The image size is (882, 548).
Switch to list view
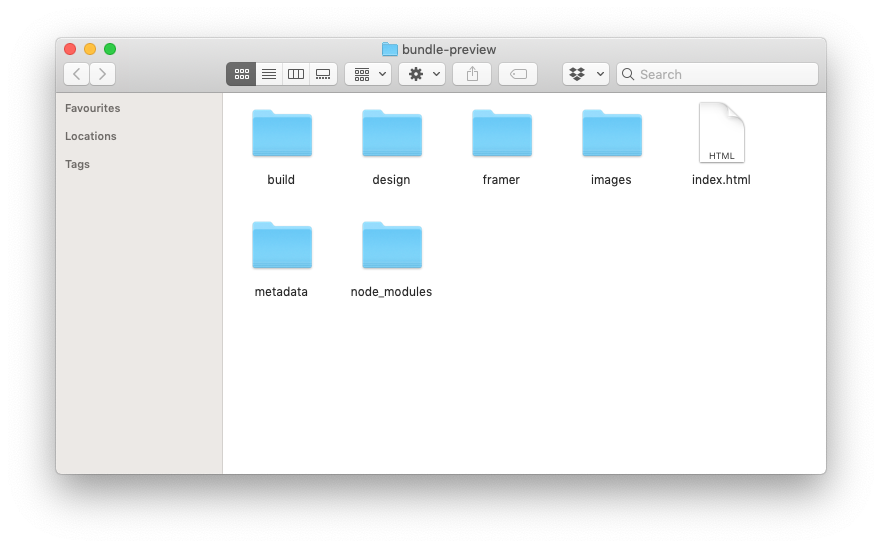[x=268, y=74]
